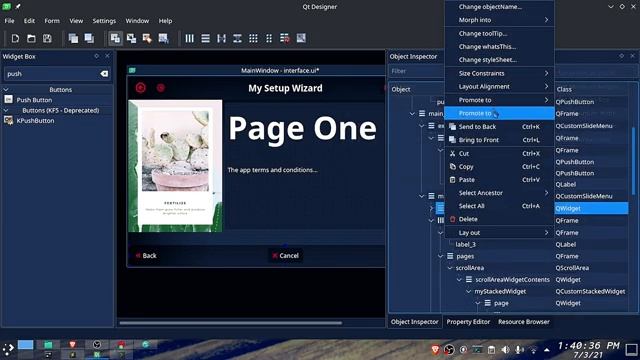Click the Brave icon in system tray
Screen dimensions: 640x360
coord(435,349)
